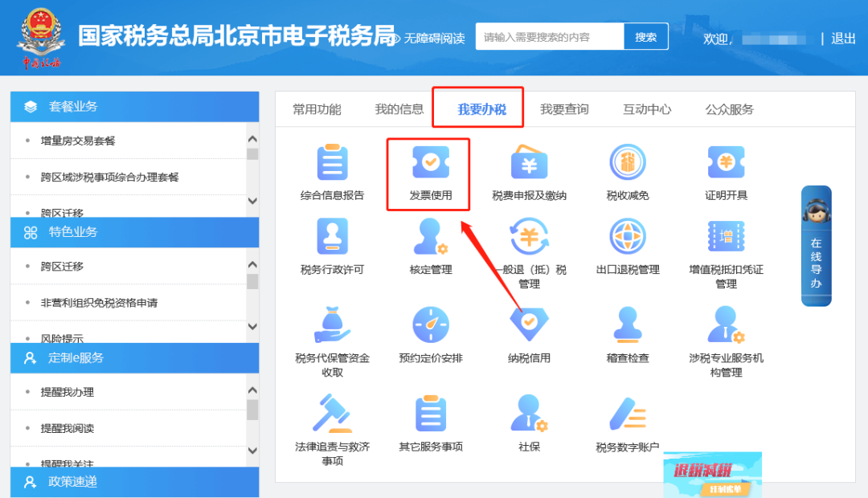Click down arrow in 套餐业务 scrollbar
This screenshot has height=498, width=868.
[252, 201]
